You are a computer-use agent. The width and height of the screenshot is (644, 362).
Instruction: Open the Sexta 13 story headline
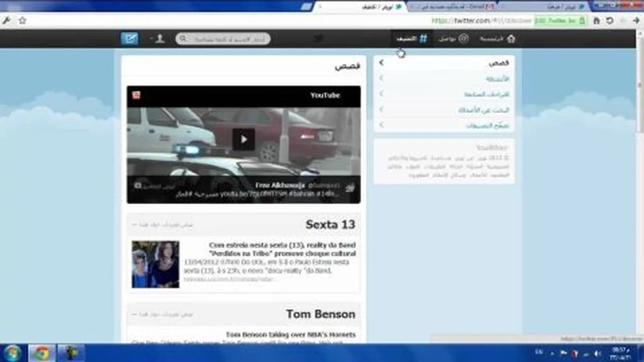[x=282, y=249]
